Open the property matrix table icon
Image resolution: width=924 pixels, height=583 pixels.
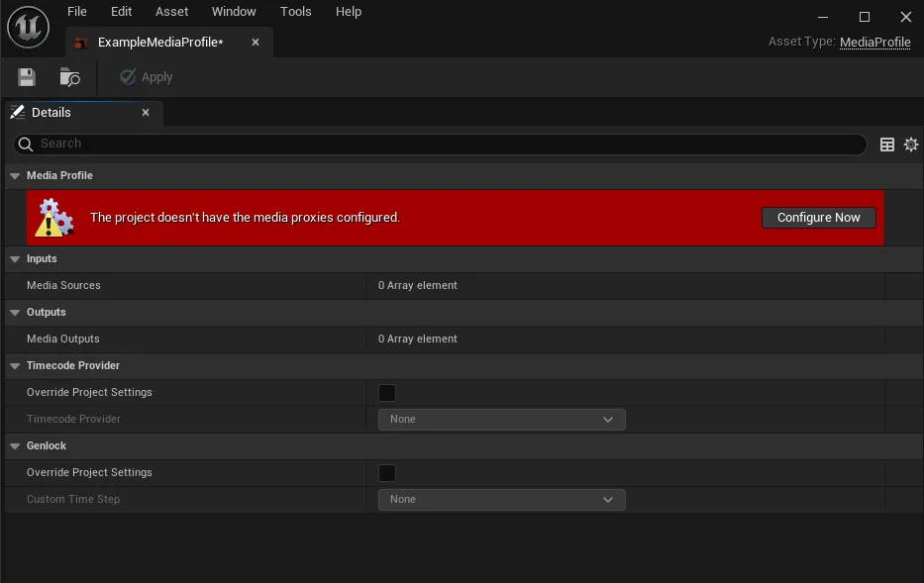(x=887, y=145)
